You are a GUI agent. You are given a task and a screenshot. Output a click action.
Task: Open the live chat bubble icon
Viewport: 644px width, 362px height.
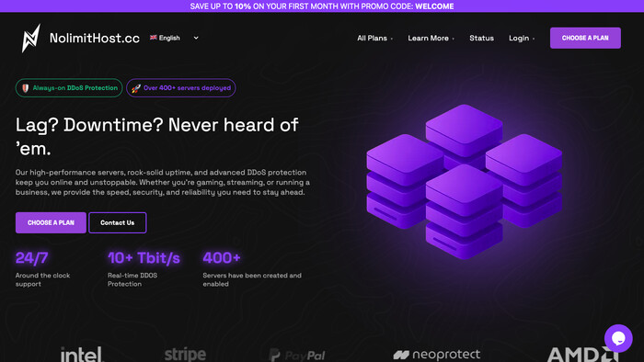[618, 338]
